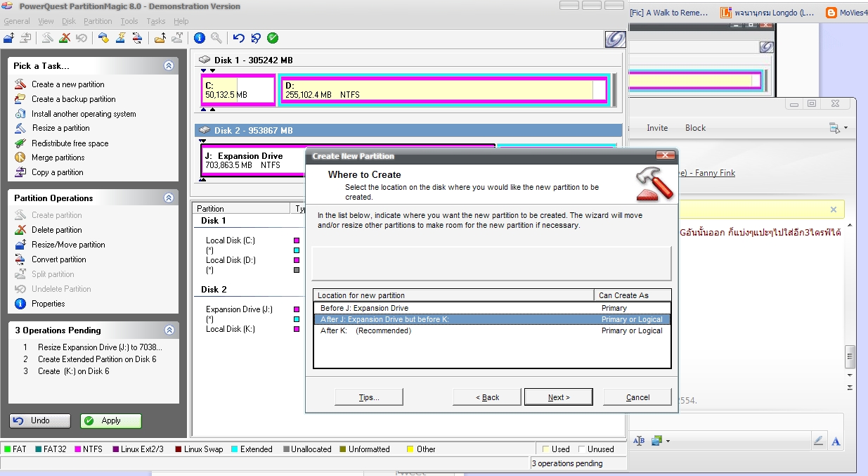Viewport: 868px width, 476px height.
Task: Click the Create a new partition task icon
Action: (x=20, y=84)
